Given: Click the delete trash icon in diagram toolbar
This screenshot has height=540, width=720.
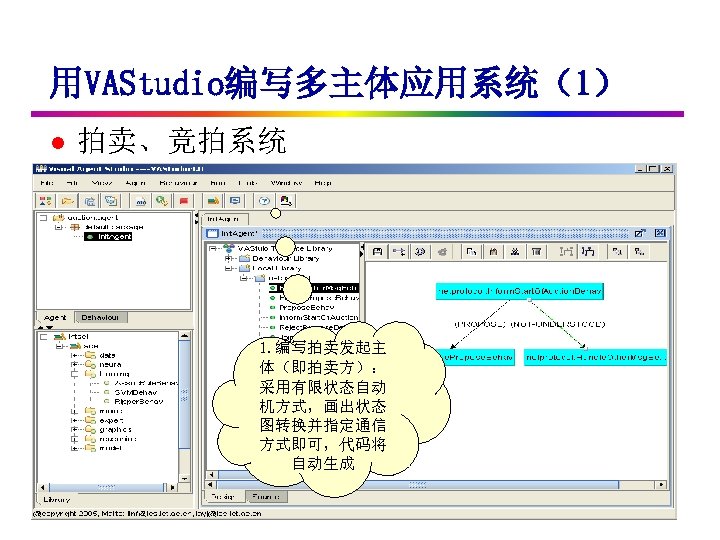Looking at the screenshot, I should tap(536, 252).
